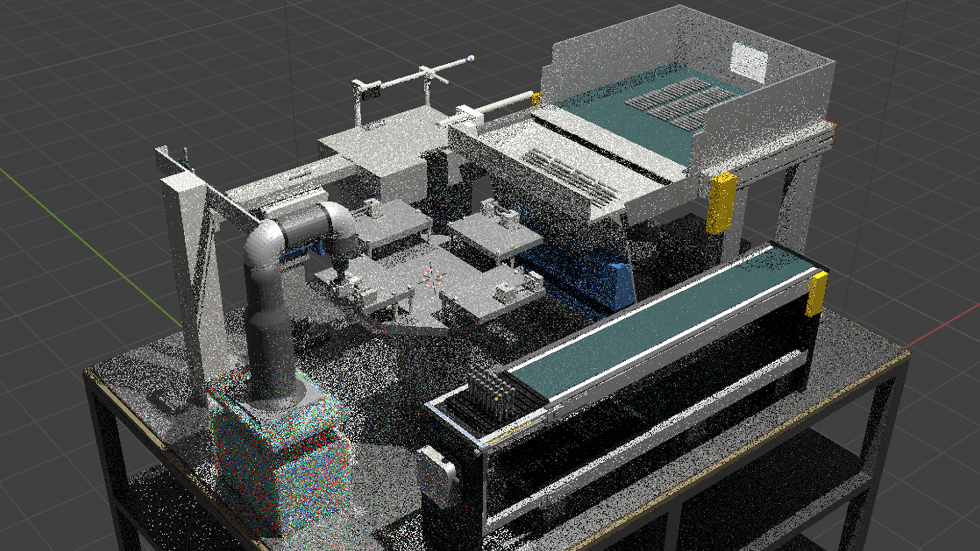Select the yellow block on the upper platform leg
Image resolution: width=980 pixels, height=551 pixels.
point(721,203)
